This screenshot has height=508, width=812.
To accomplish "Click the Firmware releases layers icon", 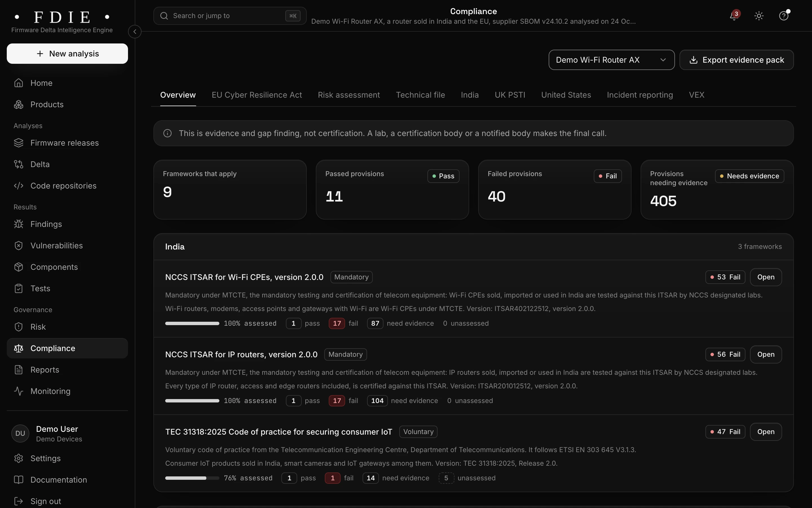I will (19, 143).
